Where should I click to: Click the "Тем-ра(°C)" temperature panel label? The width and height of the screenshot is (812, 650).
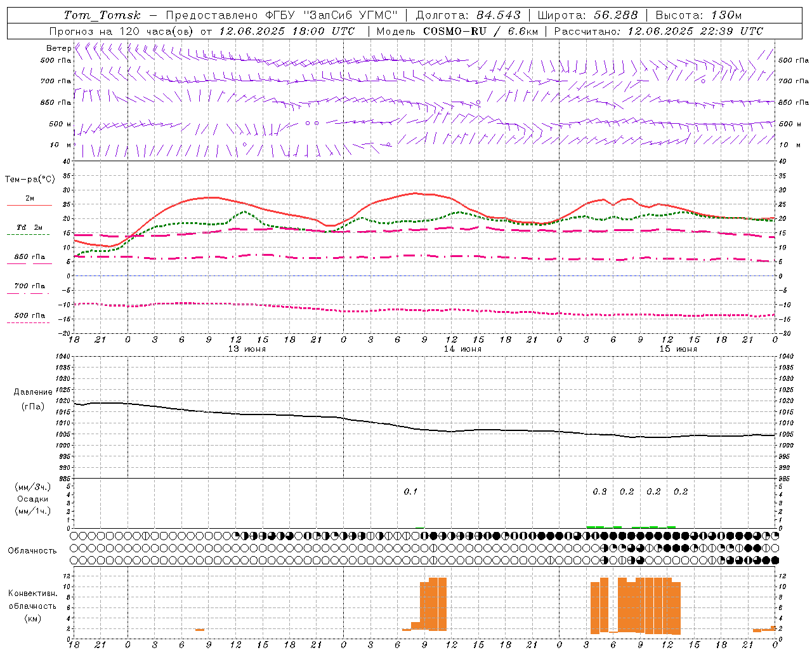pos(30,180)
